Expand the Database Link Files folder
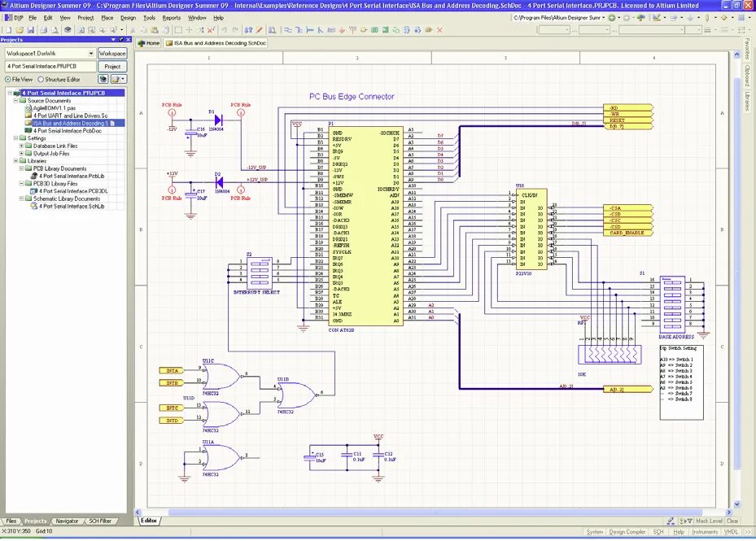This screenshot has height=541, width=756. [x=22, y=146]
